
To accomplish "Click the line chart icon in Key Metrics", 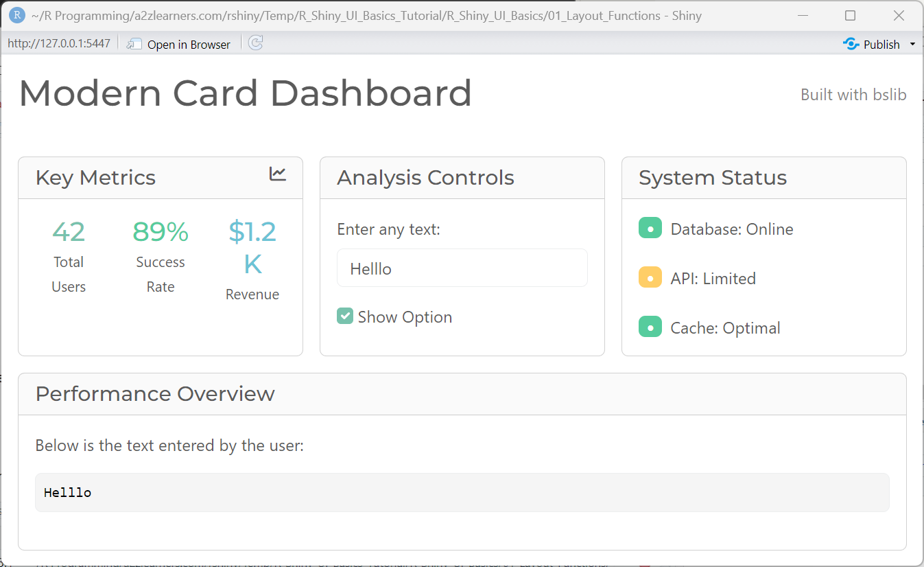I will [x=277, y=174].
